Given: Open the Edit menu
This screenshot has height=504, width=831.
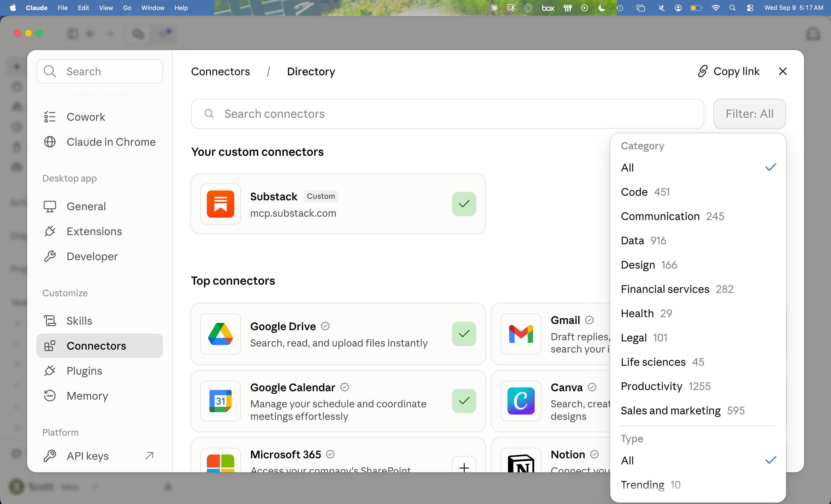Looking at the screenshot, I should [x=83, y=8].
